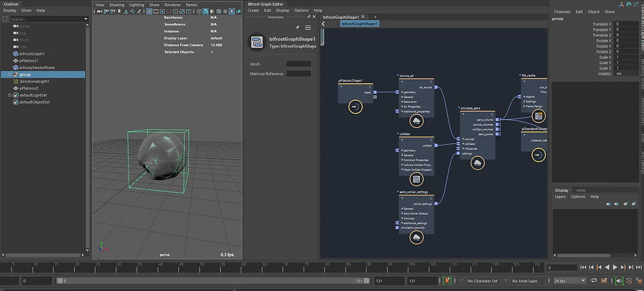The height and width of the screenshot is (291, 644).
Task: Click the pPlatonicShape1 node arrow icon
Action: (355, 107)
